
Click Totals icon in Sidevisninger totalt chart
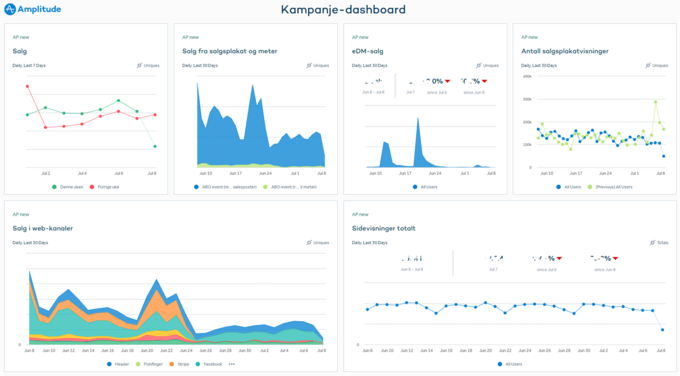click(652, 243)
